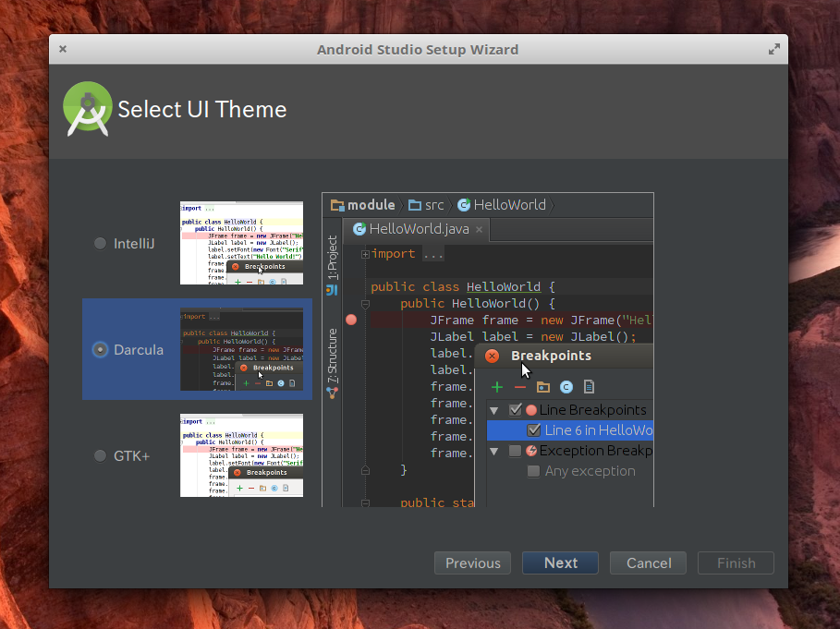
Task: Collapse the Exception Breakpoints tree node
Action: [494, 452]
